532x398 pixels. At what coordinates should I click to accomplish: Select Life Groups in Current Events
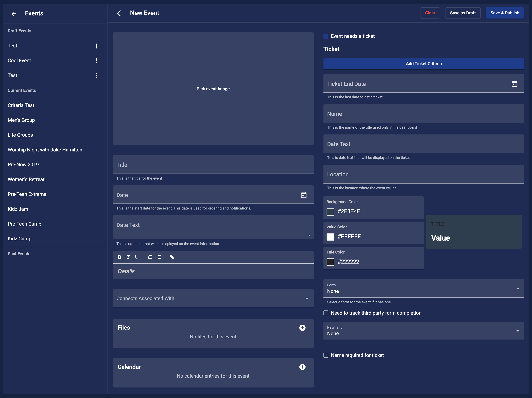55,135
